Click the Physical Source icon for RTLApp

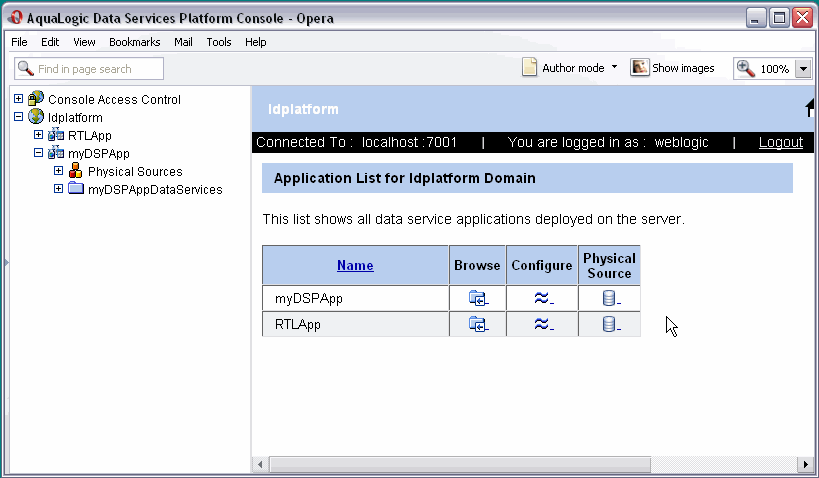coord(610,324)
